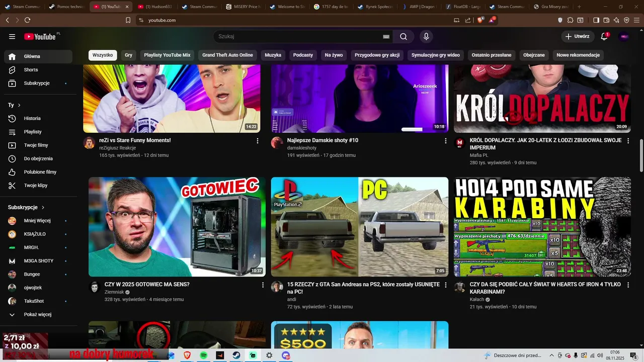Open video title CZY W 2025 GOTOWIEC MA SENS?
644x362 pixels.
pyautogui.click(x=147, y=285)
